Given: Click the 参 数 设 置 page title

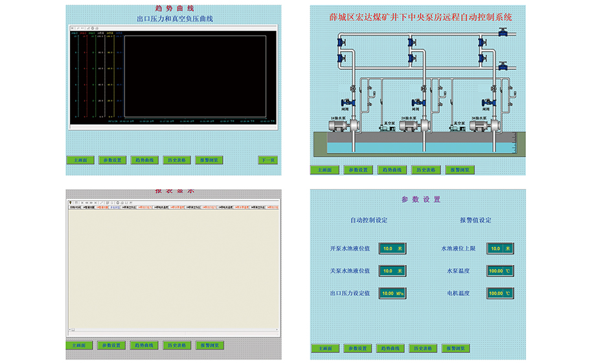Looking at the screenshot, I should [x=420, y=199].
